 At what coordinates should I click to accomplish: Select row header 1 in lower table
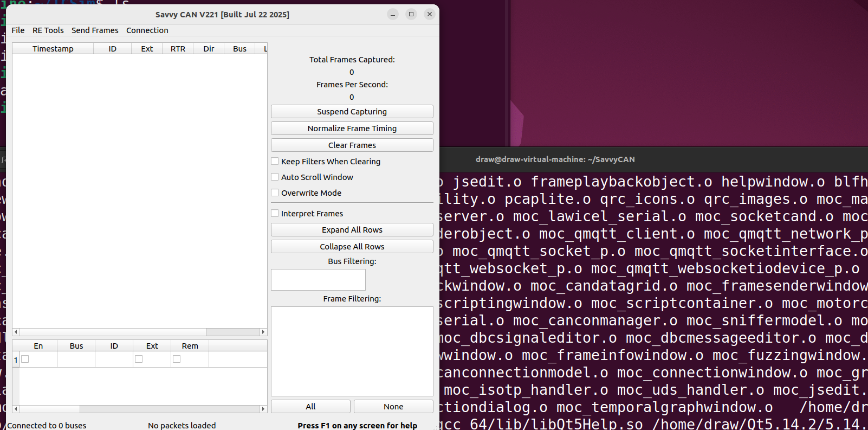(x=16, y=360)
